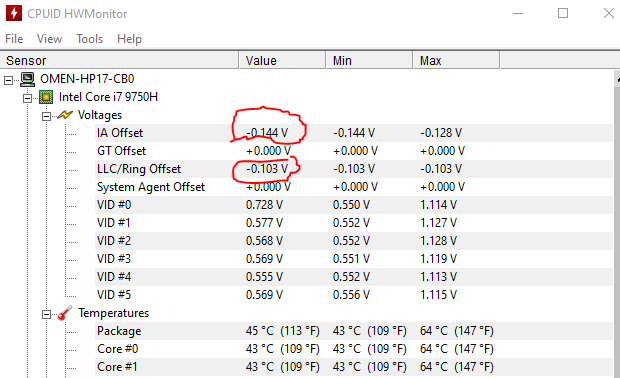Select the IA Offset row
This screenshot has width=620, height=378.
pos(354,133)
